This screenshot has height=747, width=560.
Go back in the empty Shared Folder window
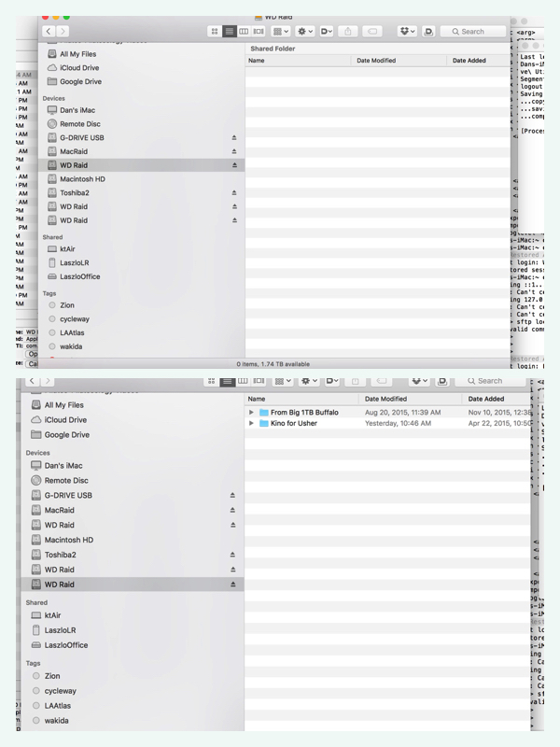(x=49, y=32)
